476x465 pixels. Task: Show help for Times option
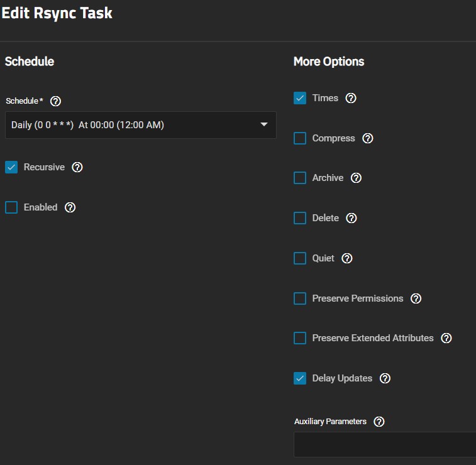tap(351, 98)
